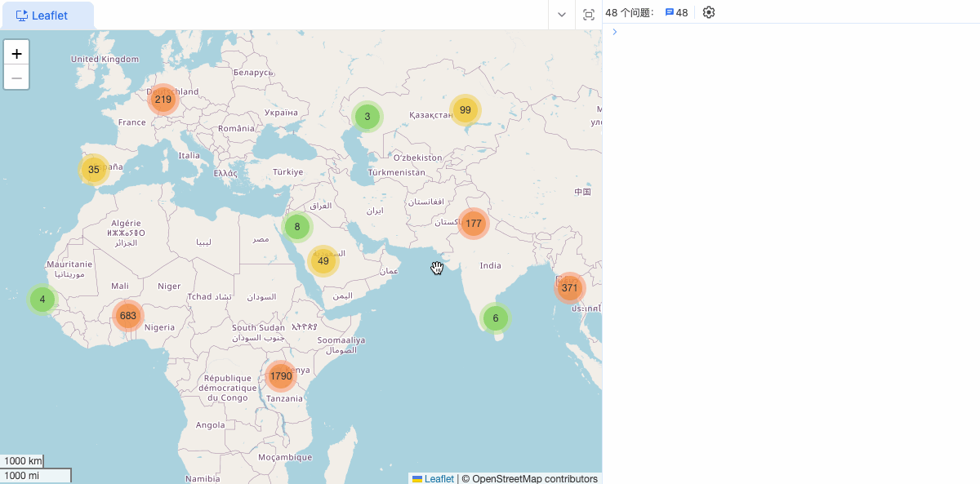Click the Türkmenistan map label
The width and height of the screenshot is (980, 484).
pos(397,172)
